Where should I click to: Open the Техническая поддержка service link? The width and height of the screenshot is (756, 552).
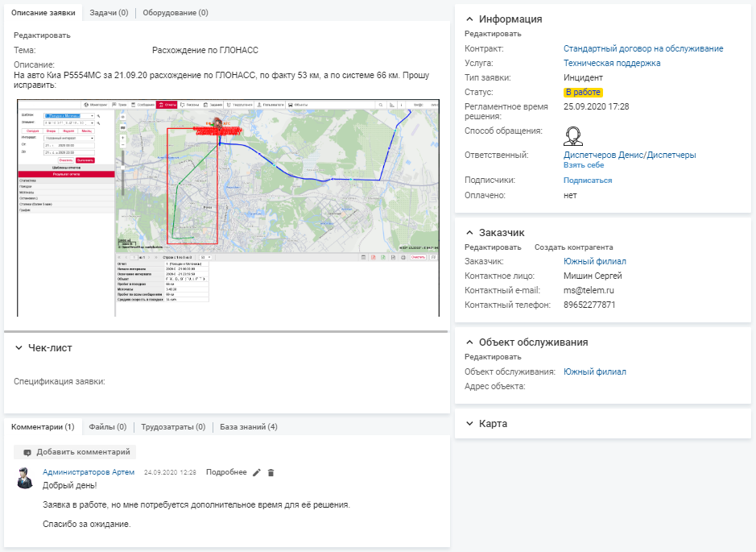612,63
